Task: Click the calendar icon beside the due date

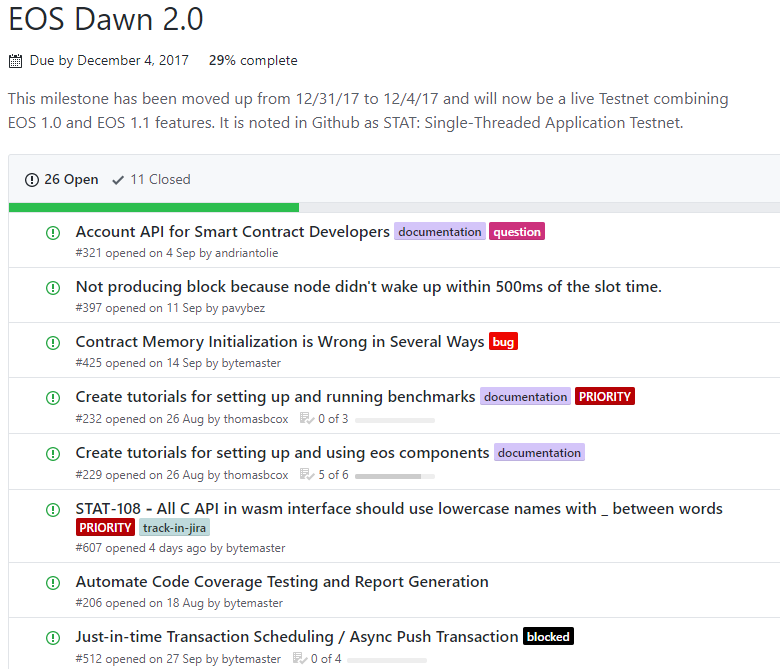Action: pos(15,61)
